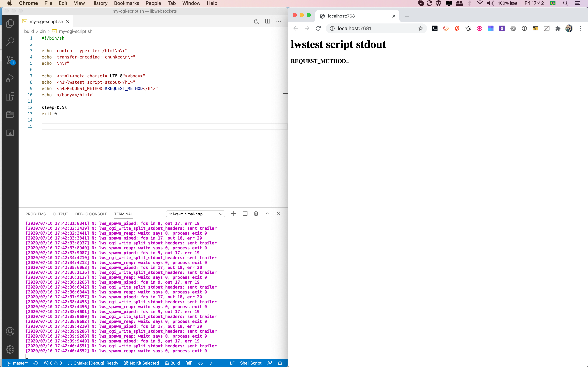
Task: Open the Extensions view
Action: point(10,96)
